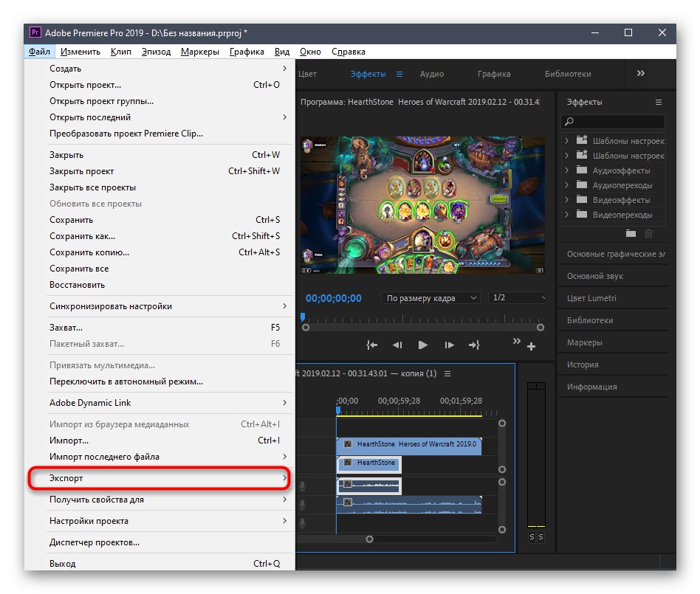Expand the Аудиопереходы folder

[x=567, y=185]
